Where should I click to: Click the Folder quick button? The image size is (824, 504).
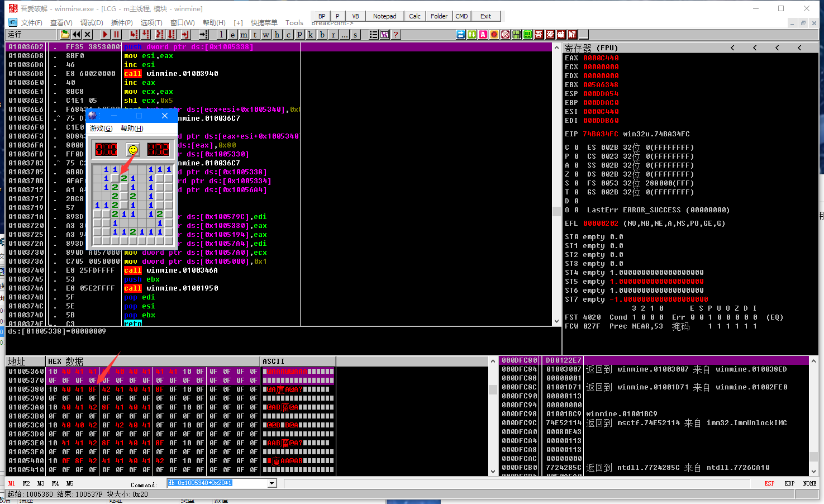[x=439, y=16]
